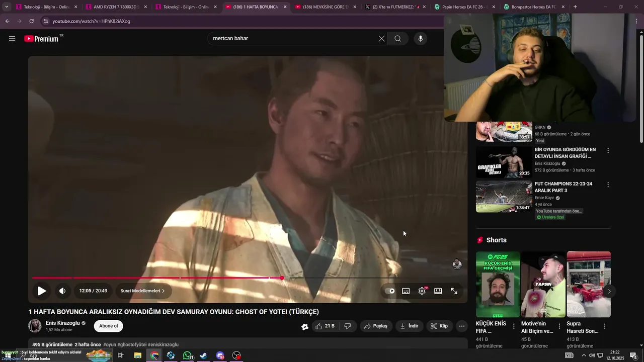Dislike the video
The image size is (644, 362).
[348, 326]
